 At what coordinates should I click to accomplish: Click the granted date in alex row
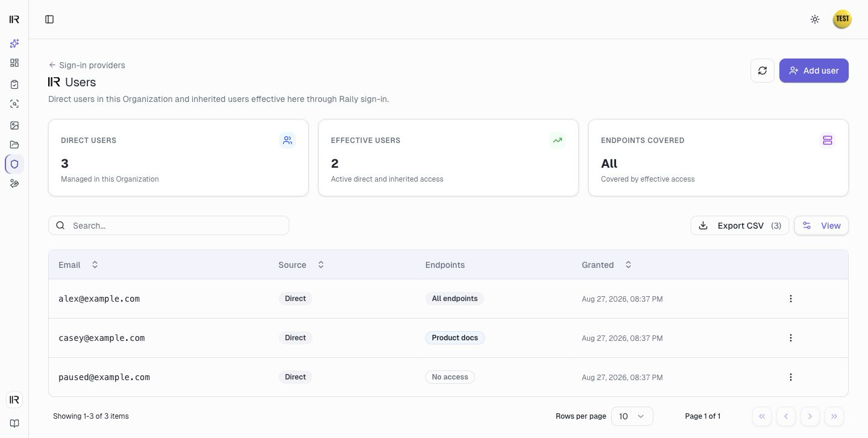(x=622, y=299)
